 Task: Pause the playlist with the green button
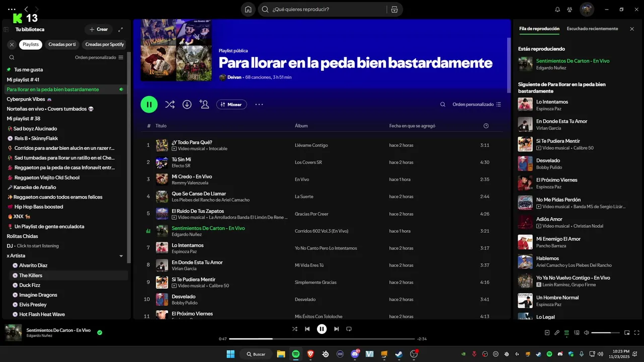coord(149,104)
